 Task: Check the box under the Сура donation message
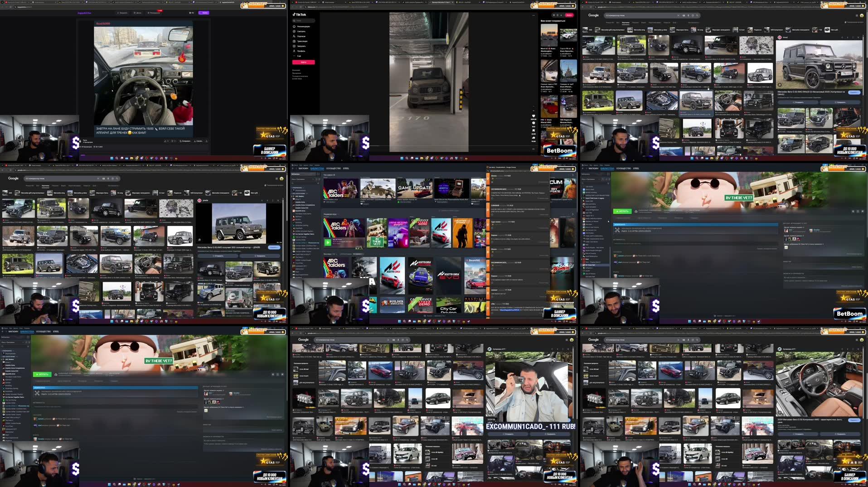pos(492,228)
